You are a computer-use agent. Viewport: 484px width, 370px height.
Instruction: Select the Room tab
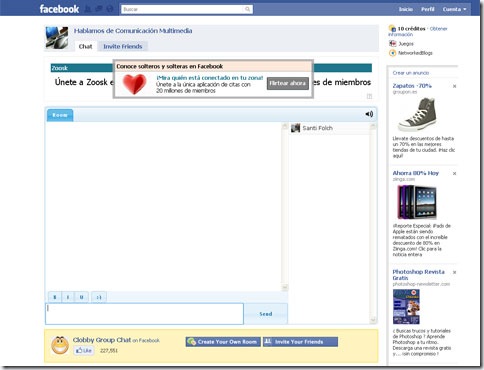point(60,115)
